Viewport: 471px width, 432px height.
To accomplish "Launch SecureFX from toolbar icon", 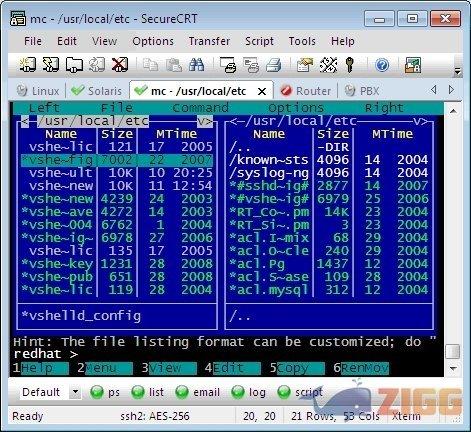I will point(413,65).
